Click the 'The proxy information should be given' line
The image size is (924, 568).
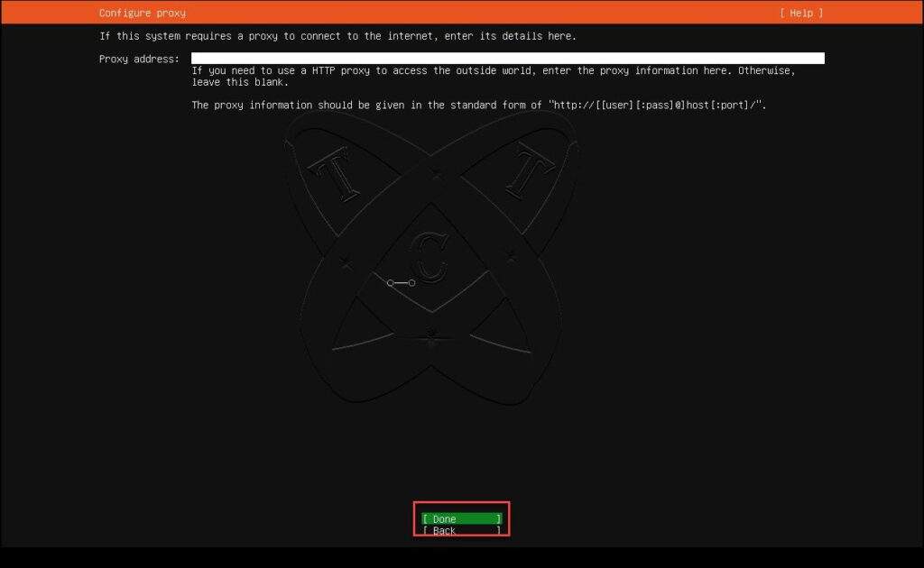coord(478,105)
